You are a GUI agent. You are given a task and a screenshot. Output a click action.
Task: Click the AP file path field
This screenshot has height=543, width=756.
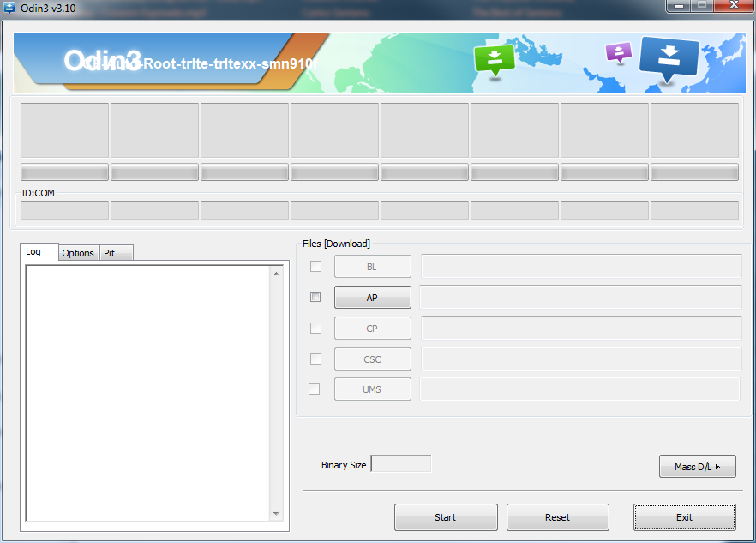[x=580, y=297]
